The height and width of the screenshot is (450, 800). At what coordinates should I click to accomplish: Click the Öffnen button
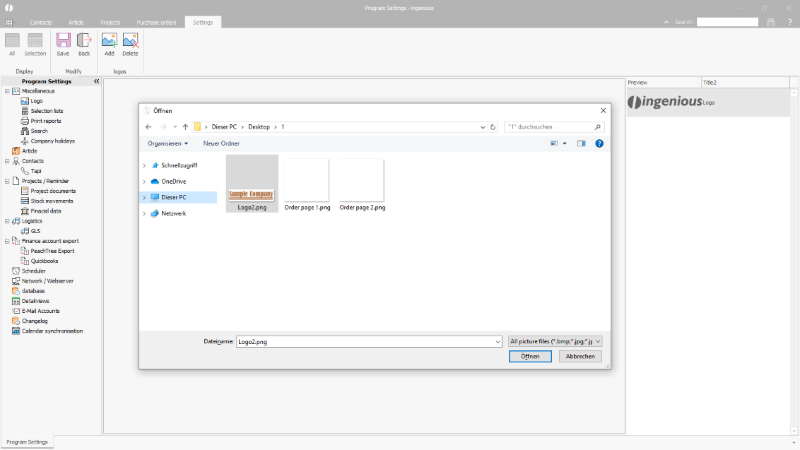(529, 356)
